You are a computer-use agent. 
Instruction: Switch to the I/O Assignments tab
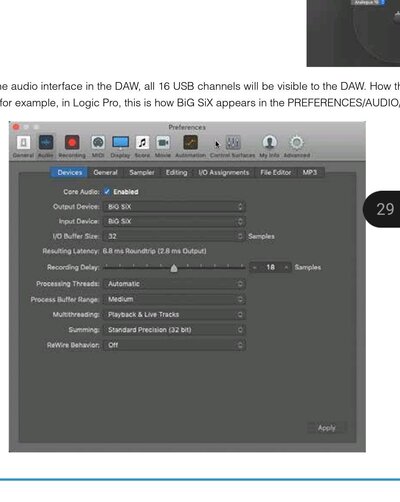coord(224,172)
